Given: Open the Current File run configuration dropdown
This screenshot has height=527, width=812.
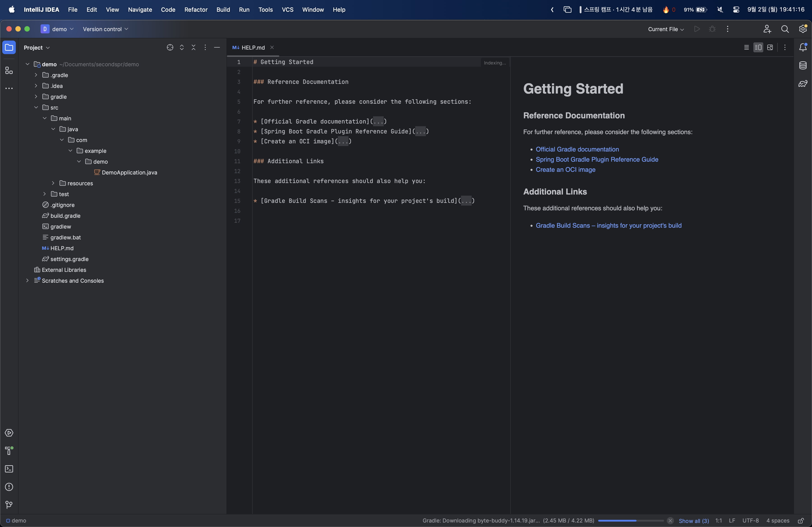Looking at the screenshot, I should pyautogui.click(x=666, y=29).
